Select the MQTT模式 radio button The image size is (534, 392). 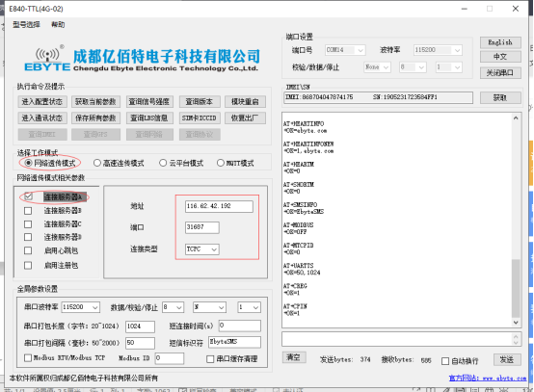(x=221, y=163)
